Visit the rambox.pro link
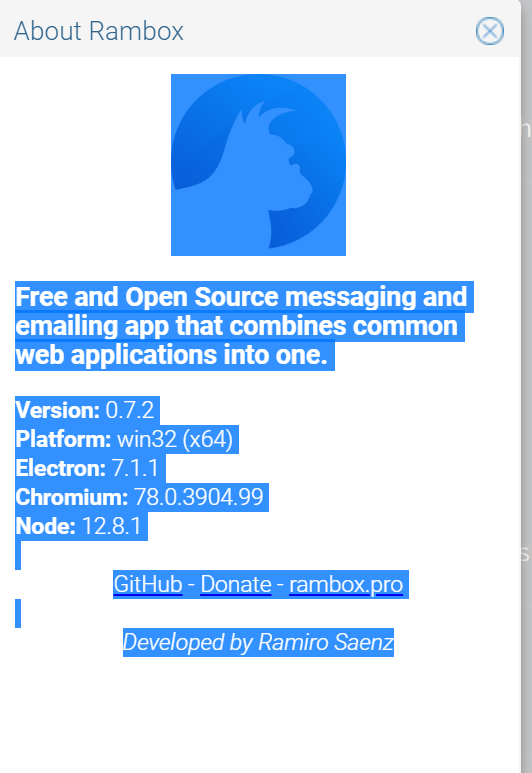Screen dimensions: 532x773 point(346,585)
